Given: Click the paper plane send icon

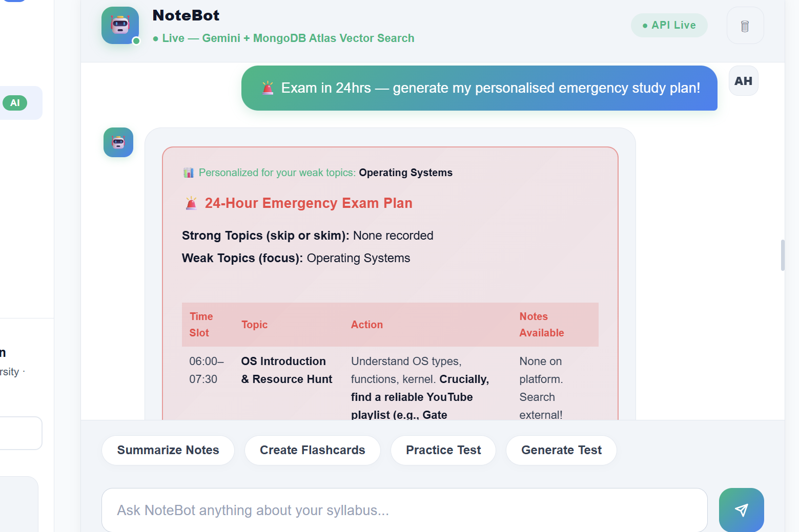Looking at the screenshot, I should point(741,509).
